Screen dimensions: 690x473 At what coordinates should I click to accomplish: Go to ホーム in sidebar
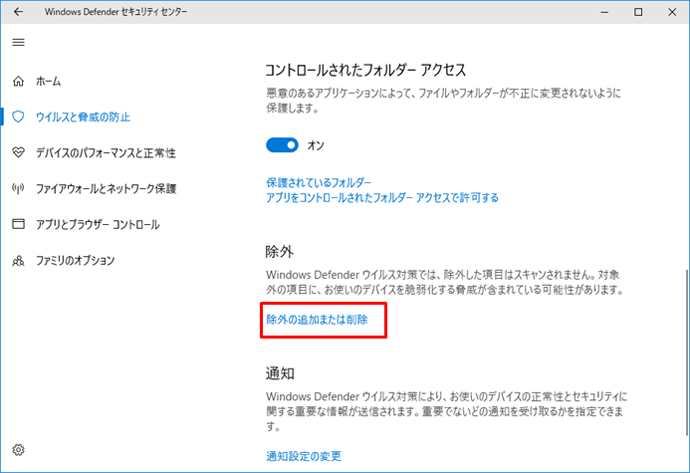48,81
